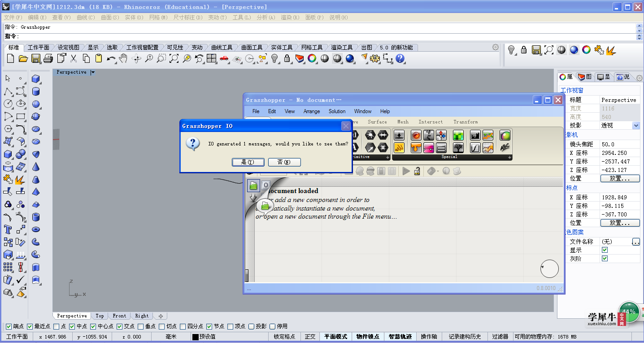The image size is (644, 343).
Task: Activate the Pan hand tool
Action: click(x=124, y=58)
